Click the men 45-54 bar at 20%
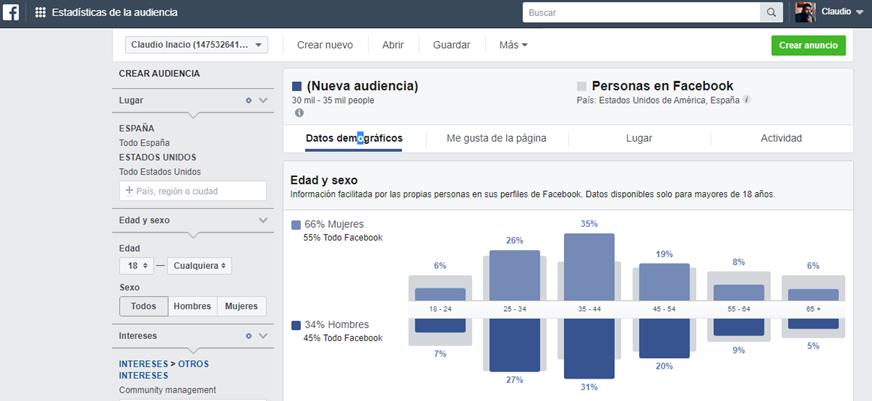 pos(664,338)
